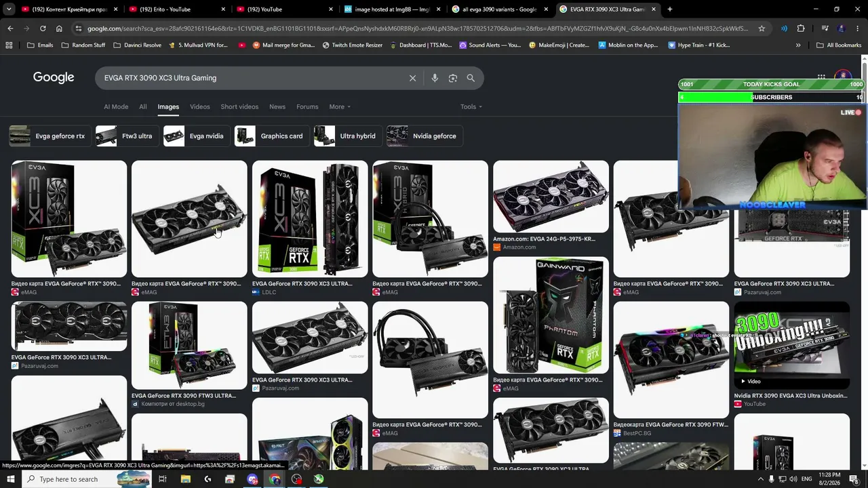Start a voice search with the microphone icon
The height and width of the screenshot is (488, 868).
click(x=435, y=78)
